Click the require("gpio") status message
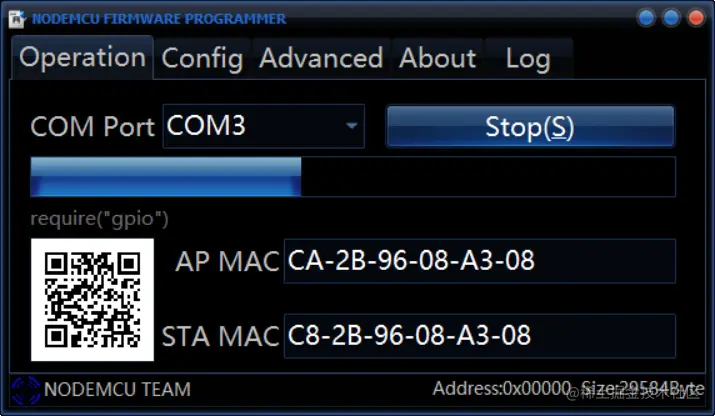 point(99,218)
